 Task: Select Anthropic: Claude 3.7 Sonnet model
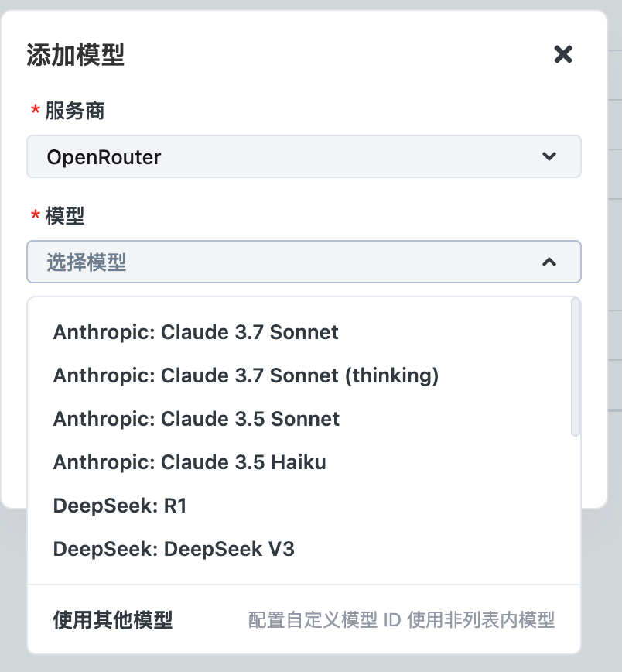tap(195, 332)
